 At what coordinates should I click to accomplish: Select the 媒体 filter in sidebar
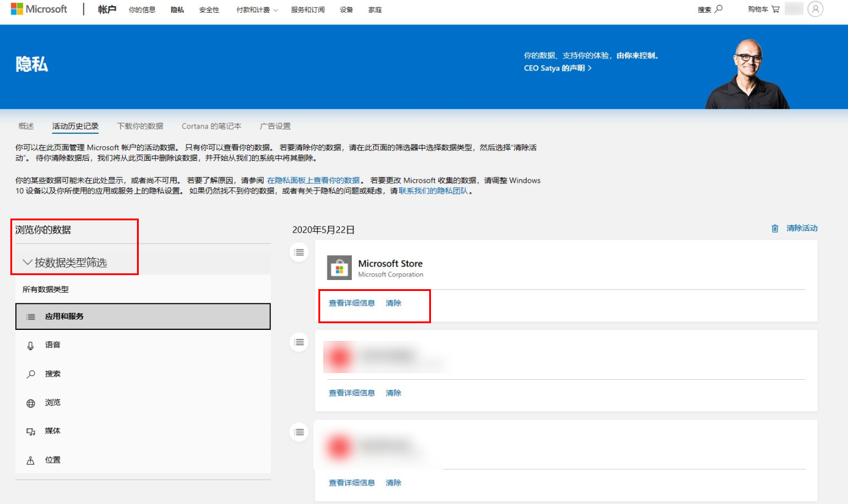coord(52,431)
